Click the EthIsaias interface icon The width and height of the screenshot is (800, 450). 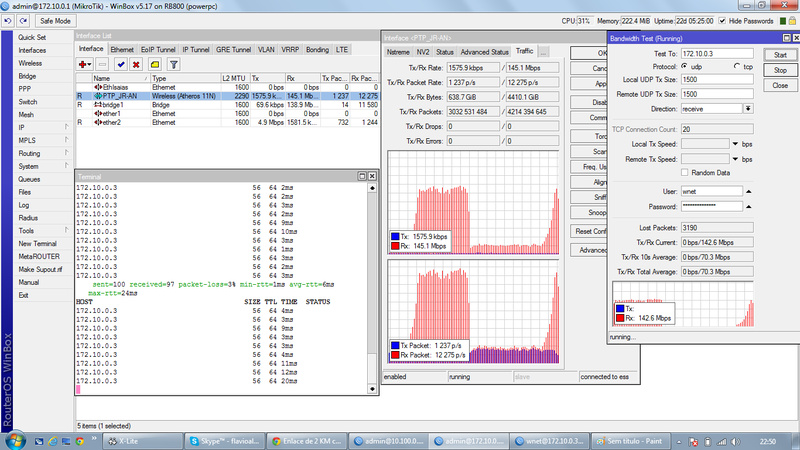(x=97, y=87)
